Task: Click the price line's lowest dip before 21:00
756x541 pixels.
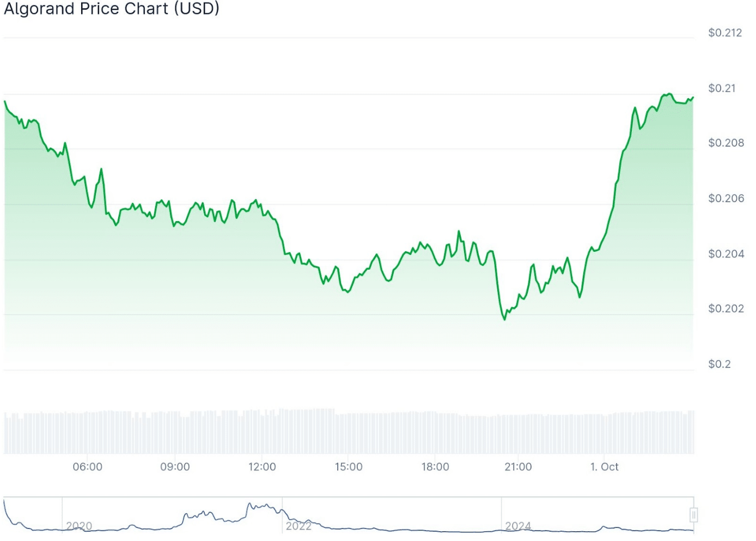Action: point(504,319)
